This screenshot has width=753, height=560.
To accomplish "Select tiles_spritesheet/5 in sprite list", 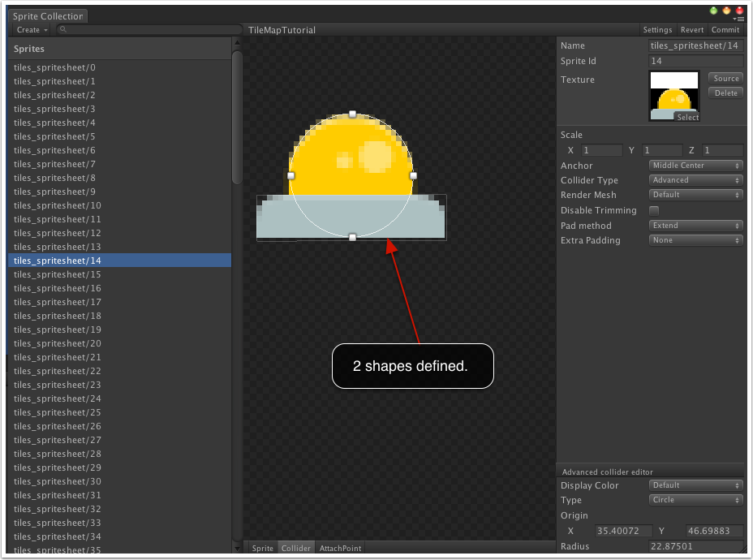I will 119,136.
